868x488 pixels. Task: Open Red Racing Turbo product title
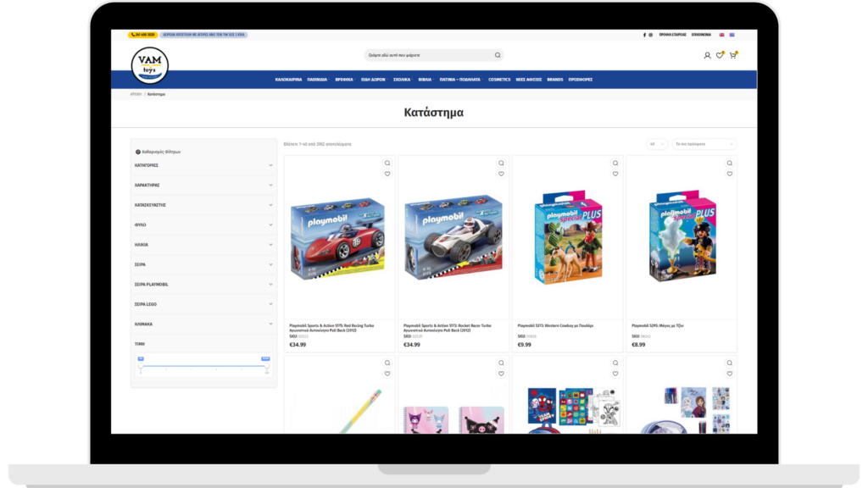coord(331,328)
